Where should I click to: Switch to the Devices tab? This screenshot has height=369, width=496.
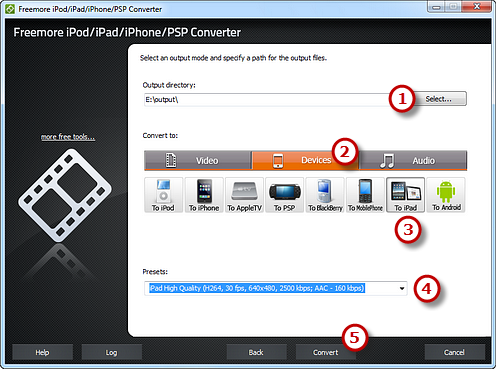tap(305, 160)
